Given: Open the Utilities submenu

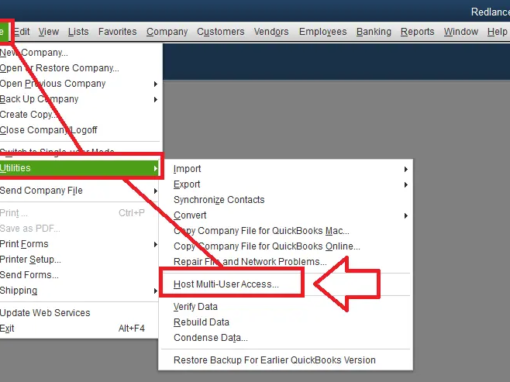Looking at the screenshot, I should [79, 168].
